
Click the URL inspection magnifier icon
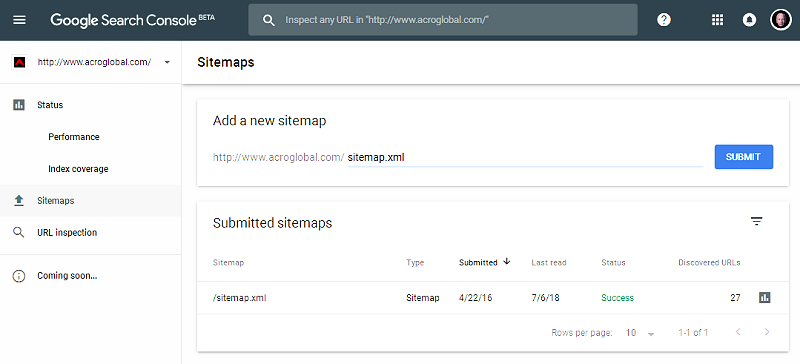click(19, 233)
